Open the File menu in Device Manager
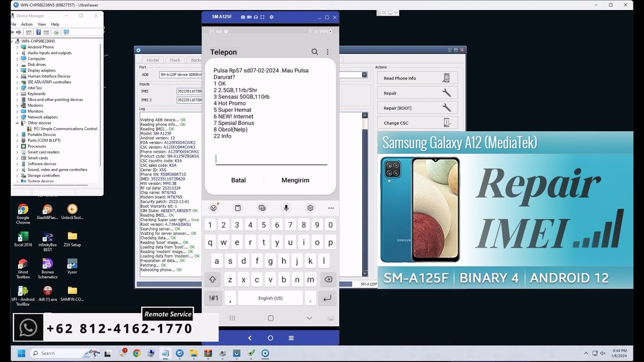Screen dimensions: 644x362 point(14,24)
